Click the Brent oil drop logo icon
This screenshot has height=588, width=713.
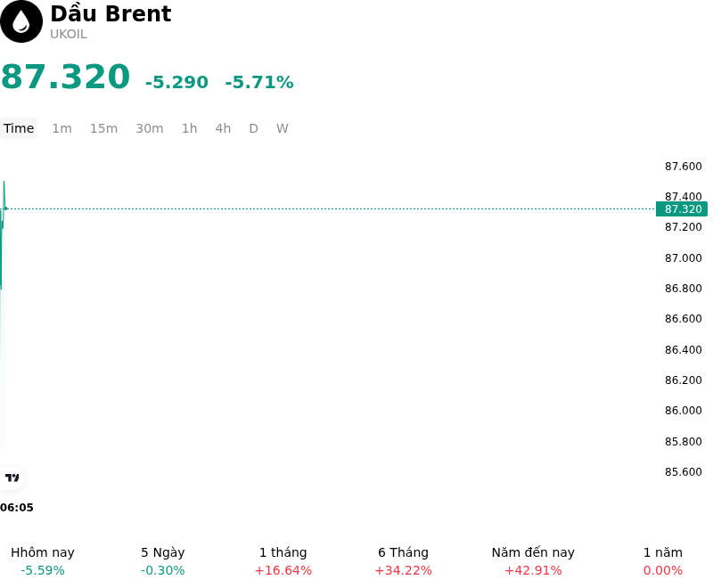tap(21, 21)
